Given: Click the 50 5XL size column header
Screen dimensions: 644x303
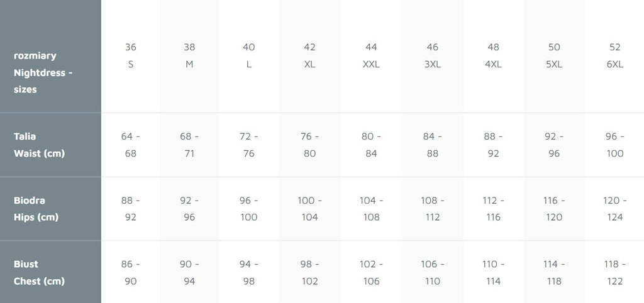Looking at the screenshot, I should (x=554, y=55).
